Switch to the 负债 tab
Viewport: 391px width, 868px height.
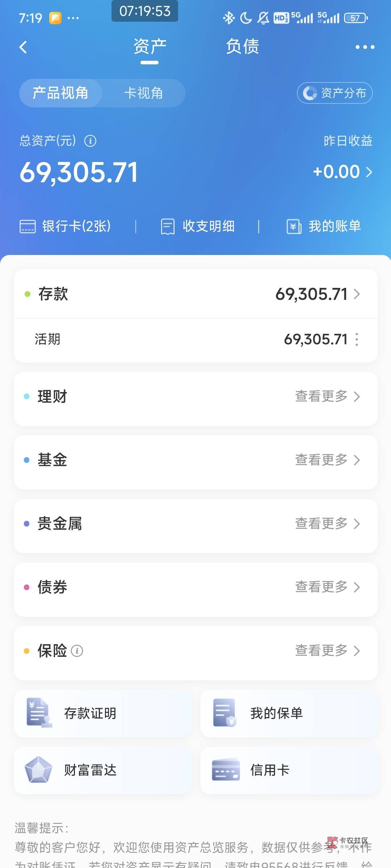tap(242, 47)
